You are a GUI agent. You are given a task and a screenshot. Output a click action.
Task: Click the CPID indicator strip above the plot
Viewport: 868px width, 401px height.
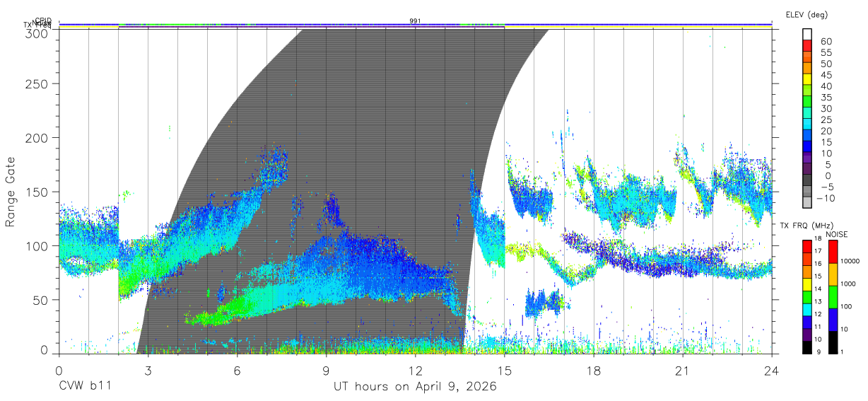point(415,23)
